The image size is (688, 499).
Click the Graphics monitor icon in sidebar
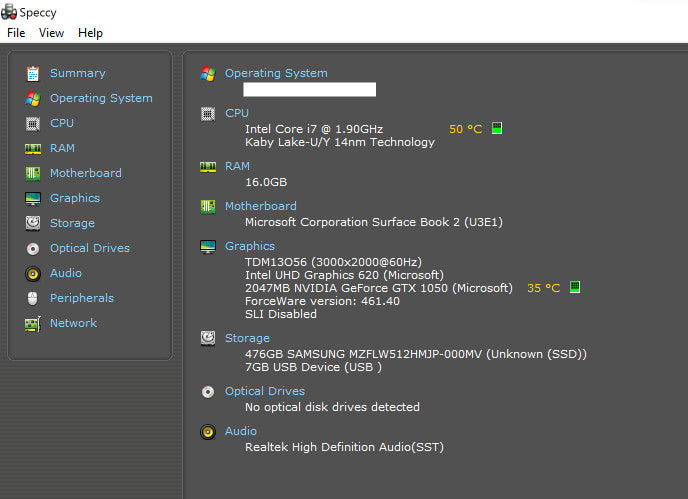33,199
